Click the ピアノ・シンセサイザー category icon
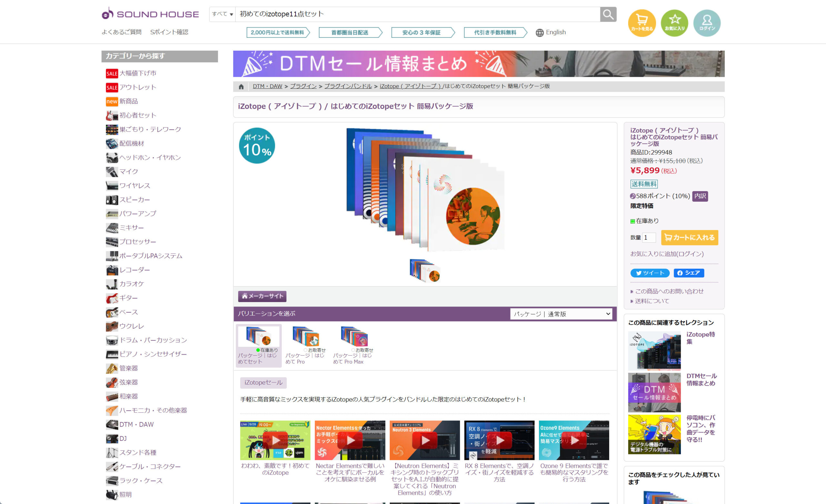Screen dimensions: 826x504 click(x=112, y=354)
